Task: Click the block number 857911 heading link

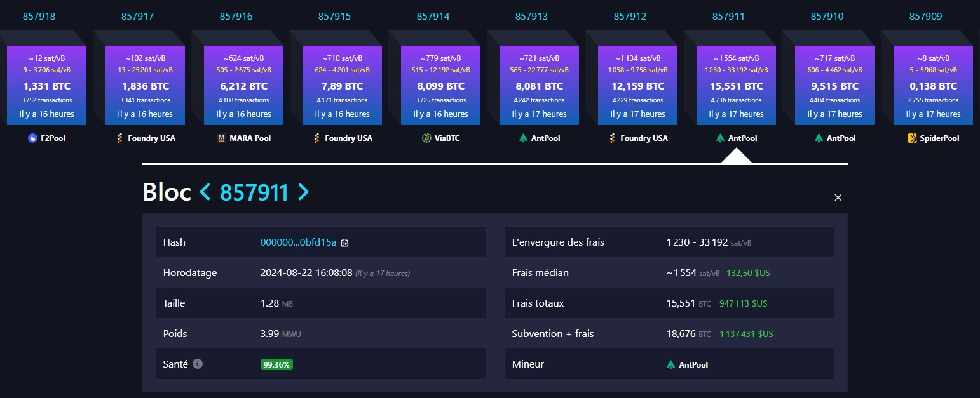Action: coord(254,192)
